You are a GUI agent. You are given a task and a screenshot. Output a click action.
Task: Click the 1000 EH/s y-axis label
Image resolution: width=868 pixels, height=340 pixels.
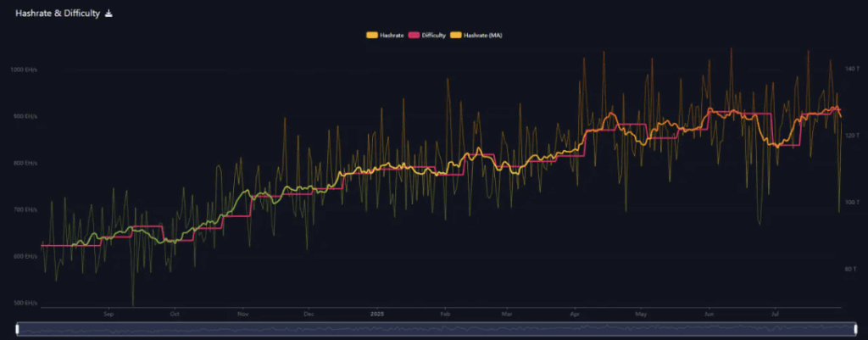(x=24, y=70)
